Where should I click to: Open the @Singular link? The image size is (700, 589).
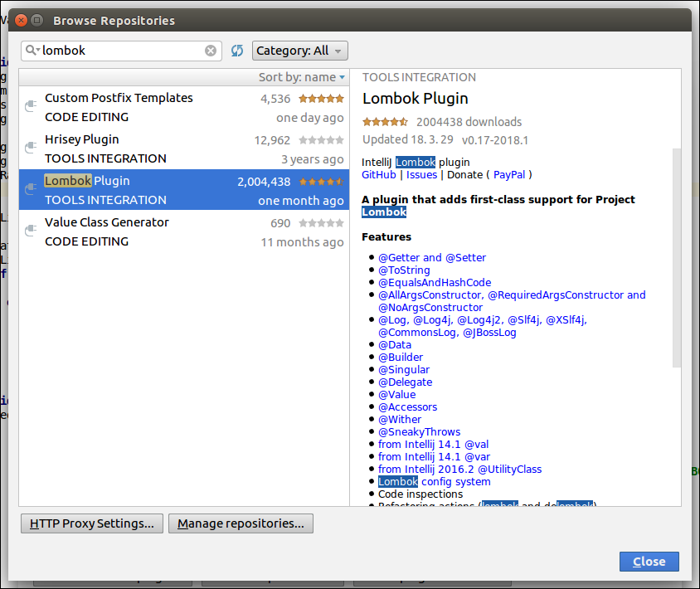click(404, 370)
